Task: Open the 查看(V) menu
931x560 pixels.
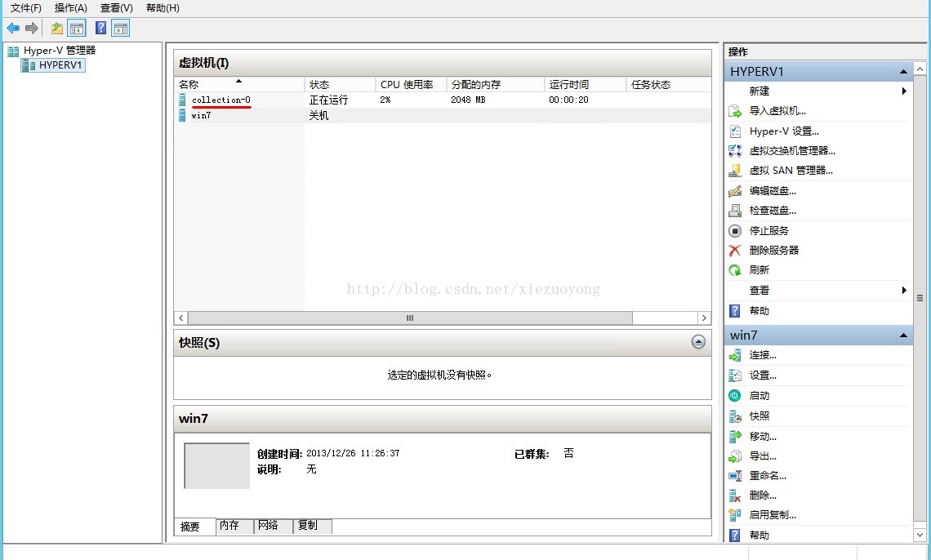Action: pos(116,7)
